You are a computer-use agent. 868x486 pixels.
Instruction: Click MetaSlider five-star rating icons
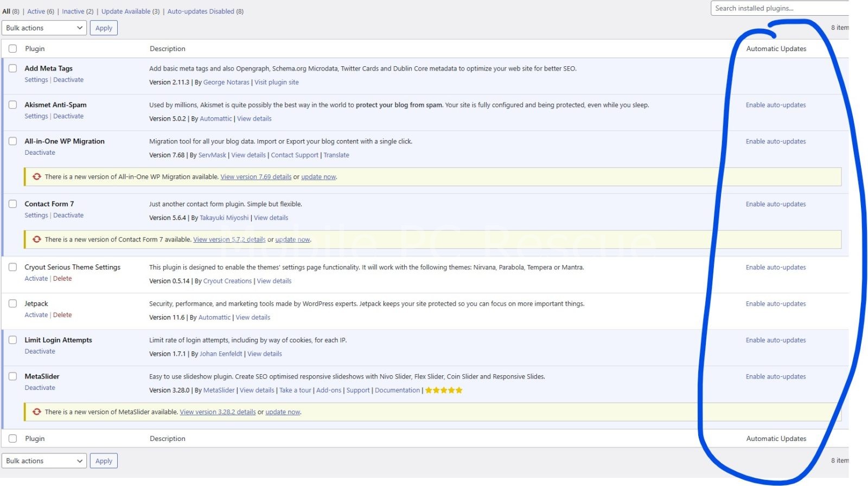443,390
